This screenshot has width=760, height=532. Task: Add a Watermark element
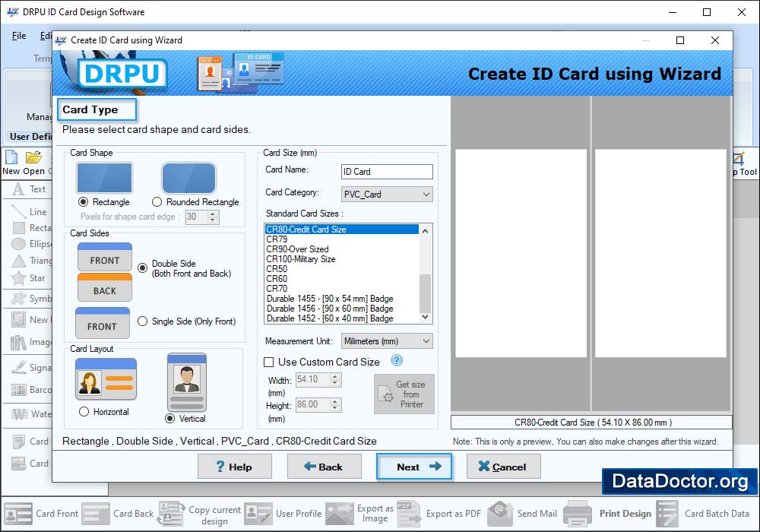point(30,413)
